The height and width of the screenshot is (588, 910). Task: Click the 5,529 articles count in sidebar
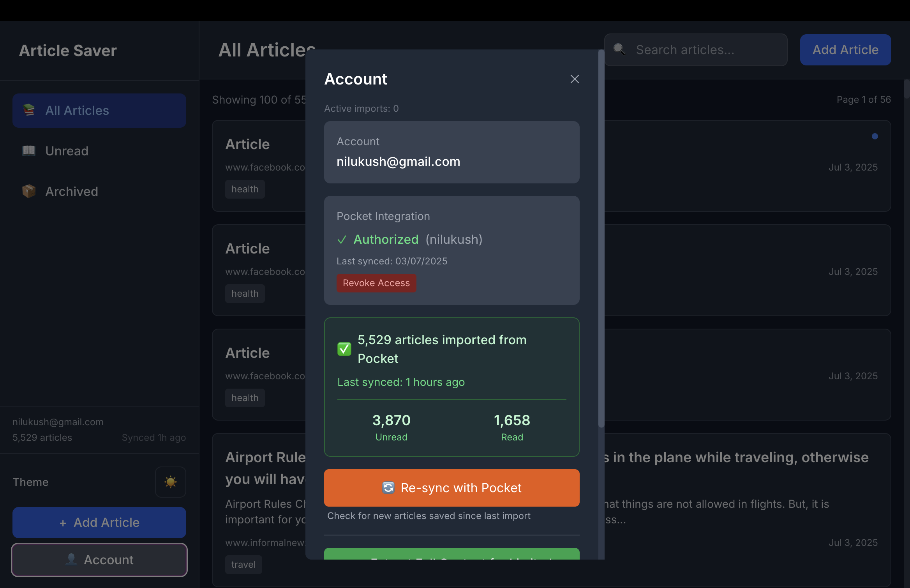click(42, 438)
